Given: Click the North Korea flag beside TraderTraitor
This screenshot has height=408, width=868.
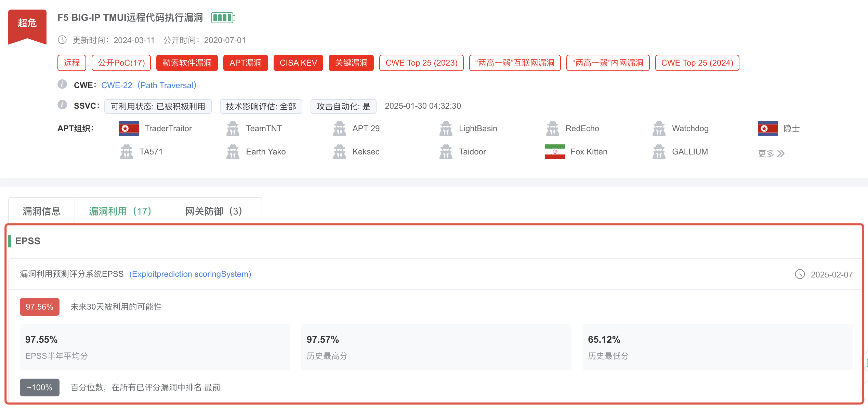Looking at the screenshot, I should click(129, 128).
